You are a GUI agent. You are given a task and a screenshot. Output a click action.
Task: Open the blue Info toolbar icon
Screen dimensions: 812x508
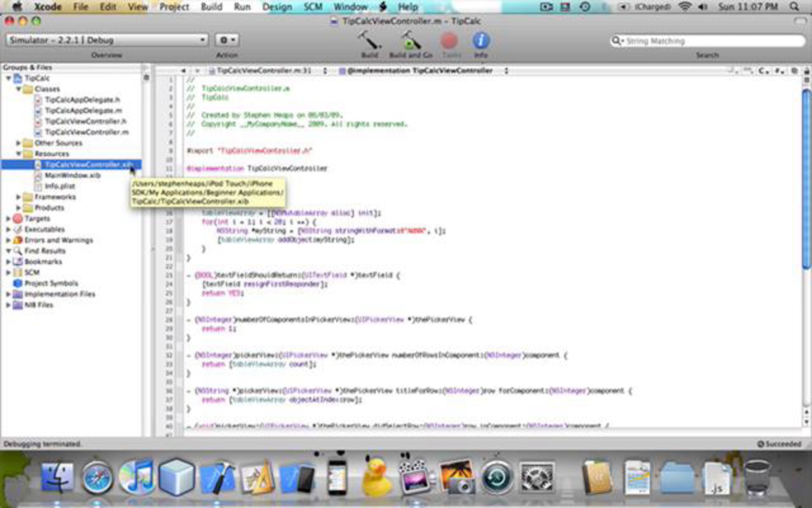click(x=480, y=41)
